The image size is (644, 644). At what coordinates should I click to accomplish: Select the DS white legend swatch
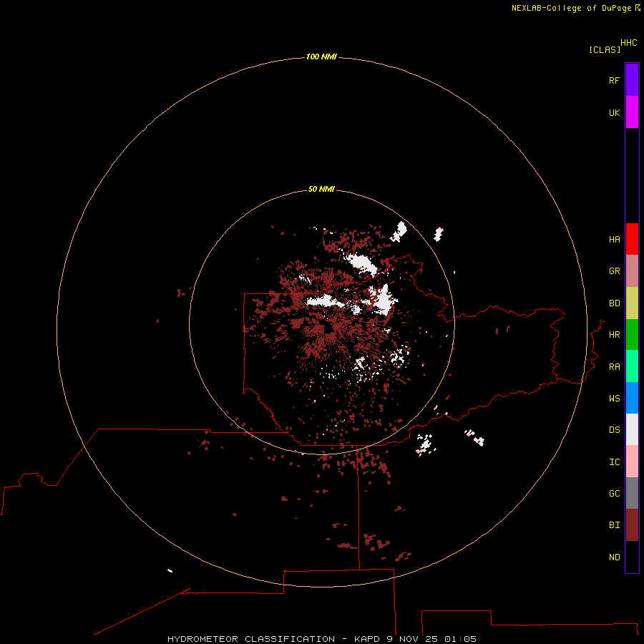point(632,429)
